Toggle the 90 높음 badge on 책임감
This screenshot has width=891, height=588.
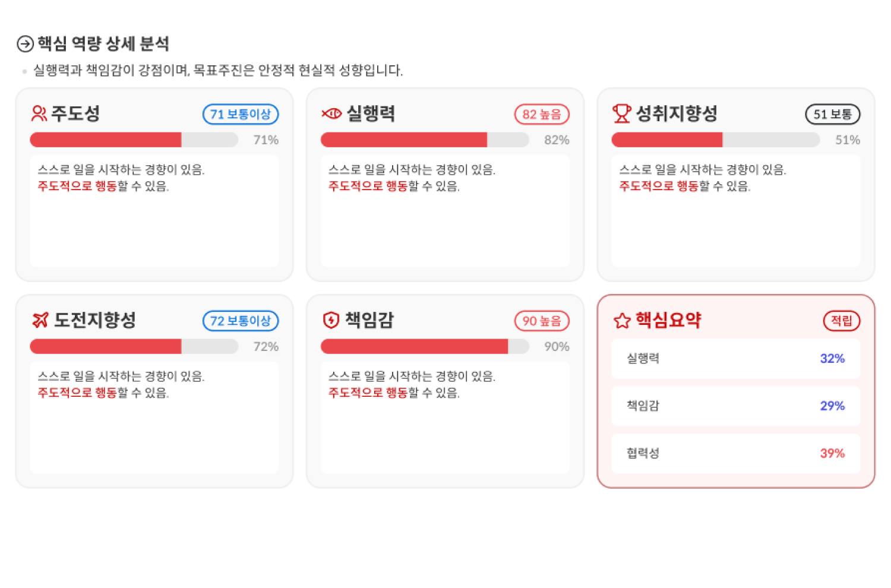pyautogui.click(x=541, y=321)
